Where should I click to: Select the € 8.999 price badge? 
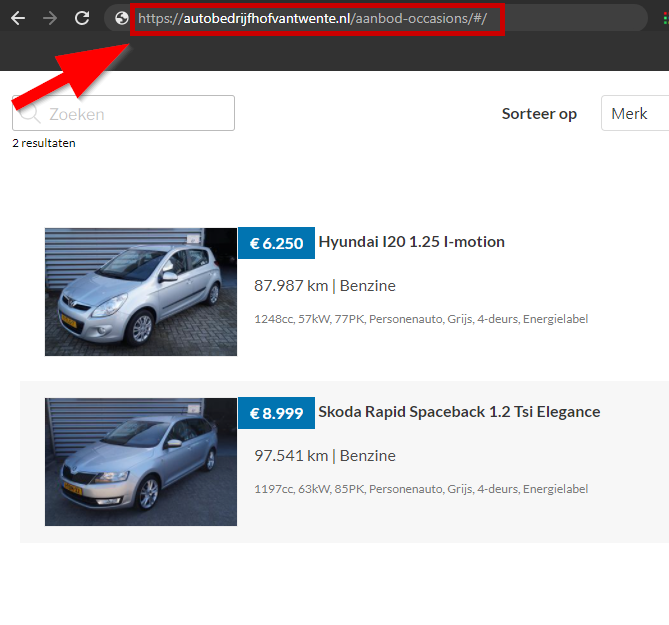276,413
